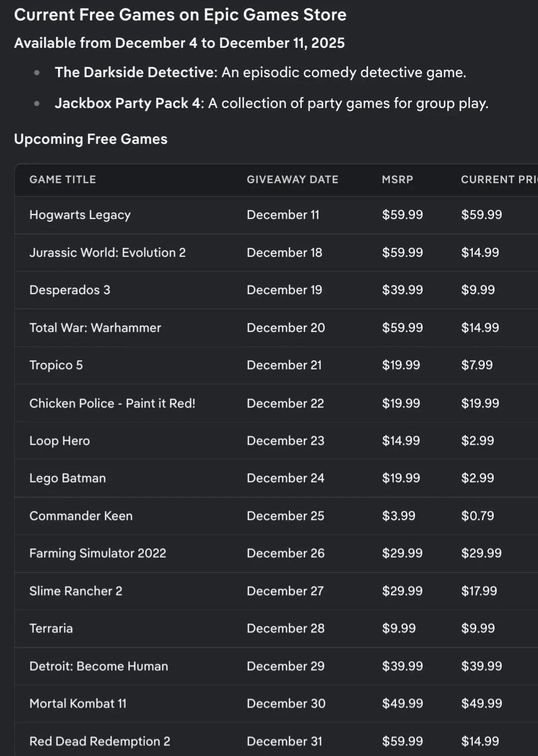Select the Desperados 3 row title
Image resolution: width=538 pixels, height=756 pixels.
tap(70, 290)
